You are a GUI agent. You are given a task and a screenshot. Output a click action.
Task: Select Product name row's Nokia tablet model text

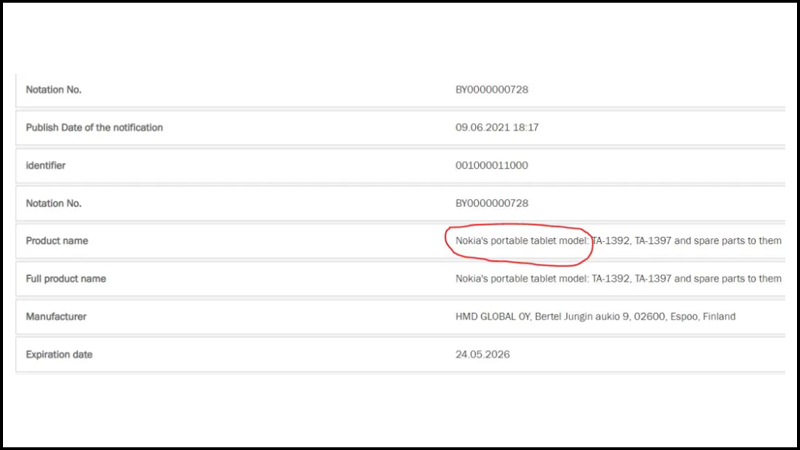tap(618, 241)
